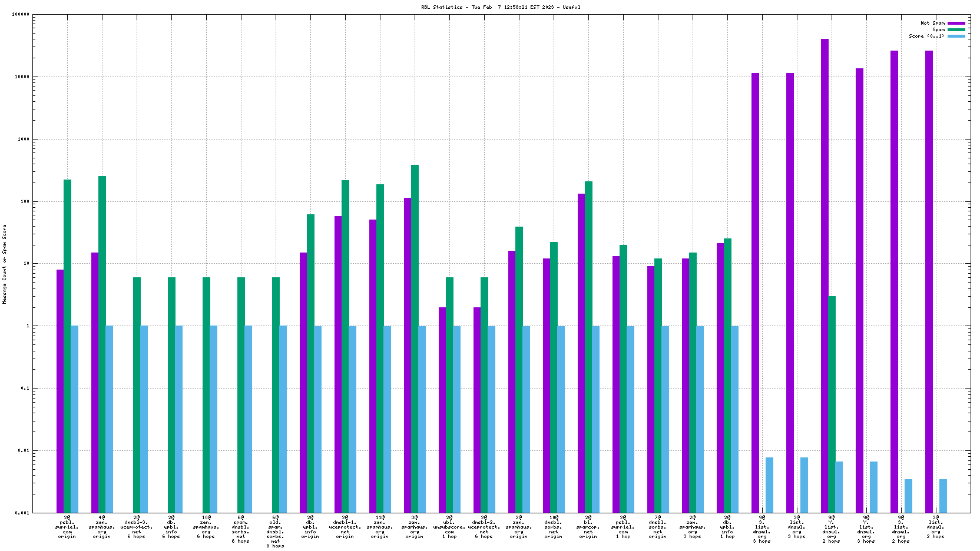Viewport: 980px width, 551px height.
Task: Select the 100000 tick label on the y-axis
Action: [21, 15]
